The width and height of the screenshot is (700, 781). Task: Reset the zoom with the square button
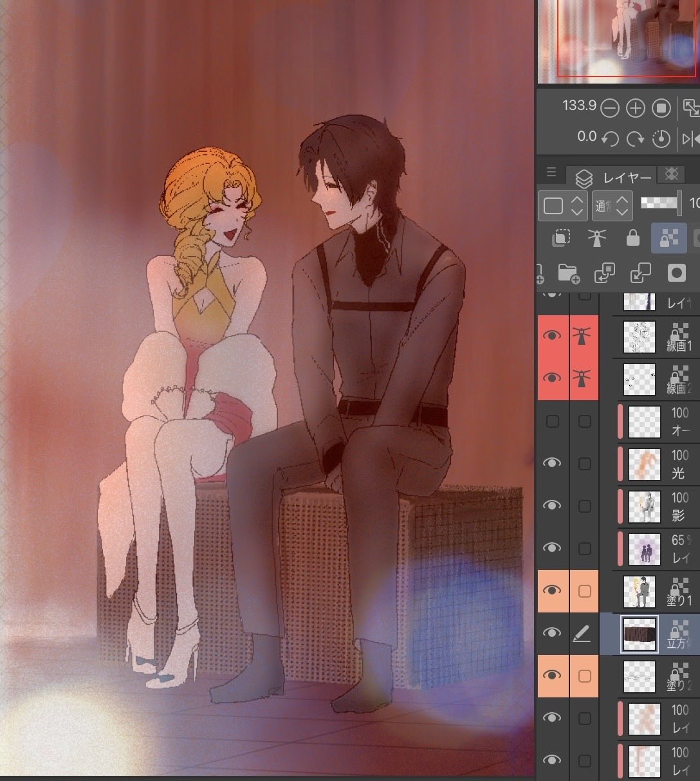(661, 108)
